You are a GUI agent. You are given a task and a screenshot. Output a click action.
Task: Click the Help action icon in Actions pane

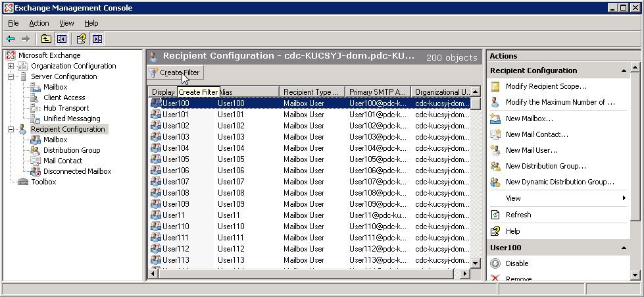point(496,231)
